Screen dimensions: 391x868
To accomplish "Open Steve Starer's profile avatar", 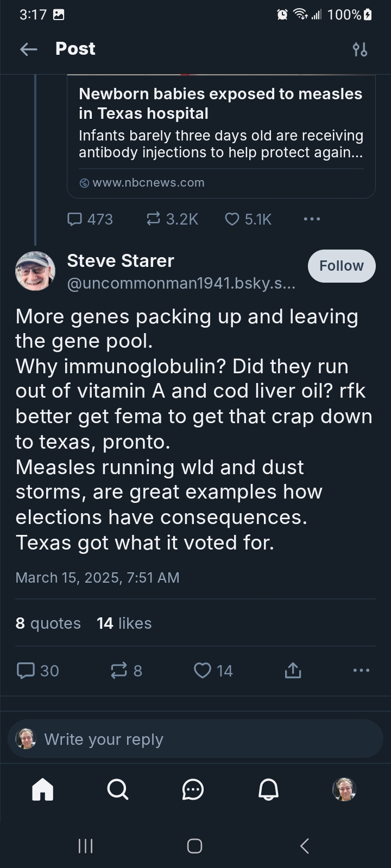I will [x=35, y=271].
